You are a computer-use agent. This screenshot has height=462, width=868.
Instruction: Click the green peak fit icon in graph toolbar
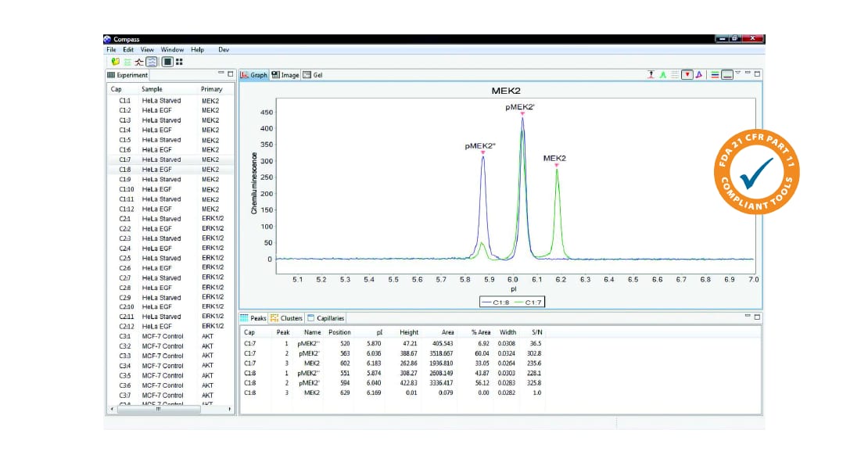coord(662,75)
